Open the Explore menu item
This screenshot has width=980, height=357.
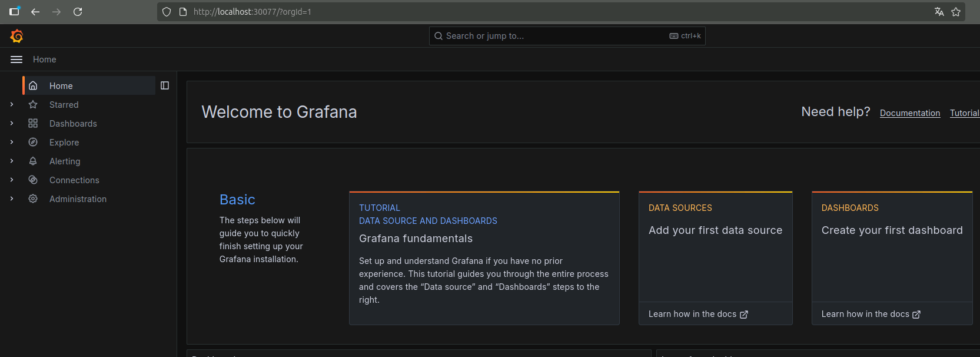pos(64,143)
